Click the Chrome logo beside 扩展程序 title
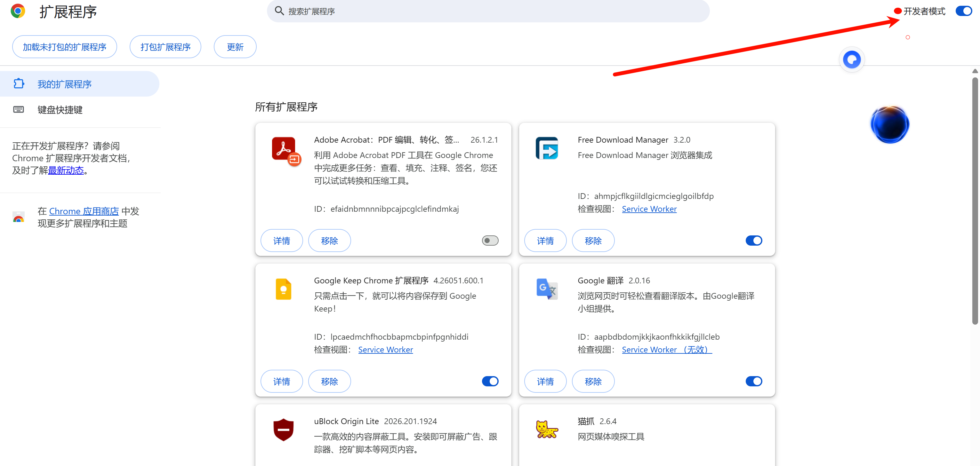The image size is (980, 466). (x=18, y=12)
